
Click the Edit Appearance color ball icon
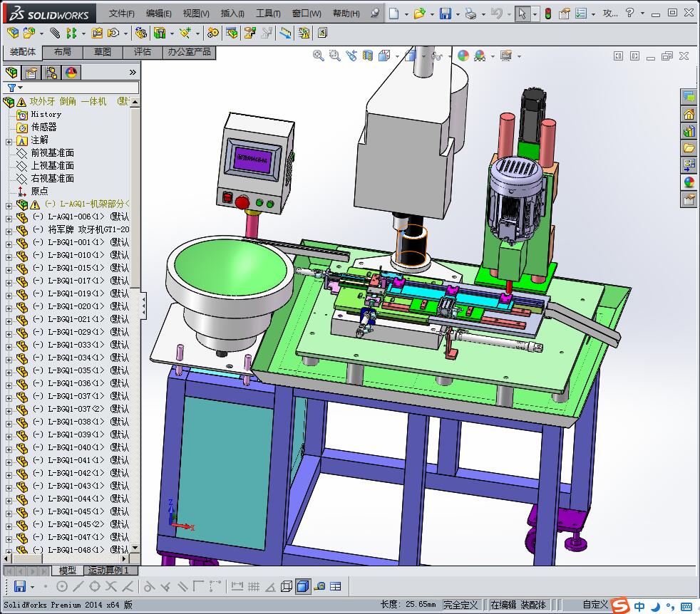pos(463,56)
